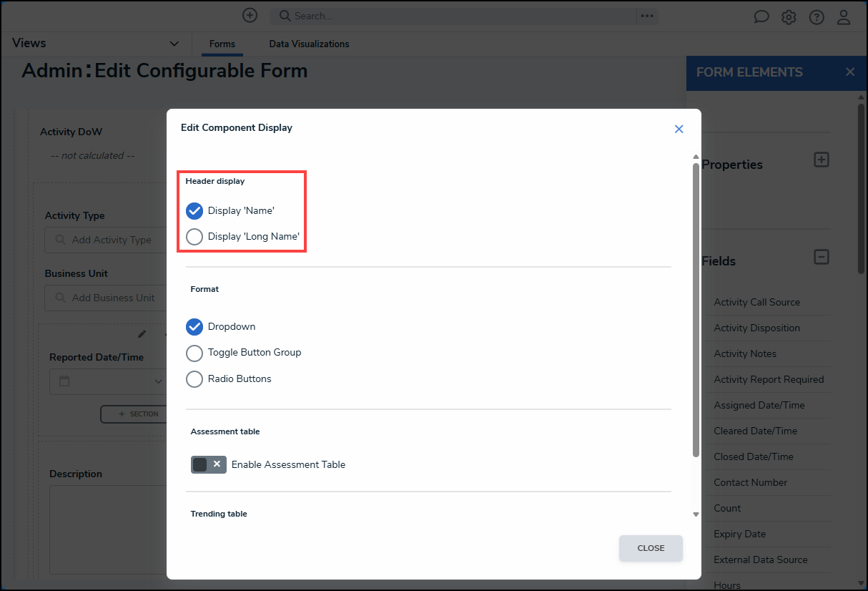
Task: Click the CLOSE button
Action: [651, 548]
